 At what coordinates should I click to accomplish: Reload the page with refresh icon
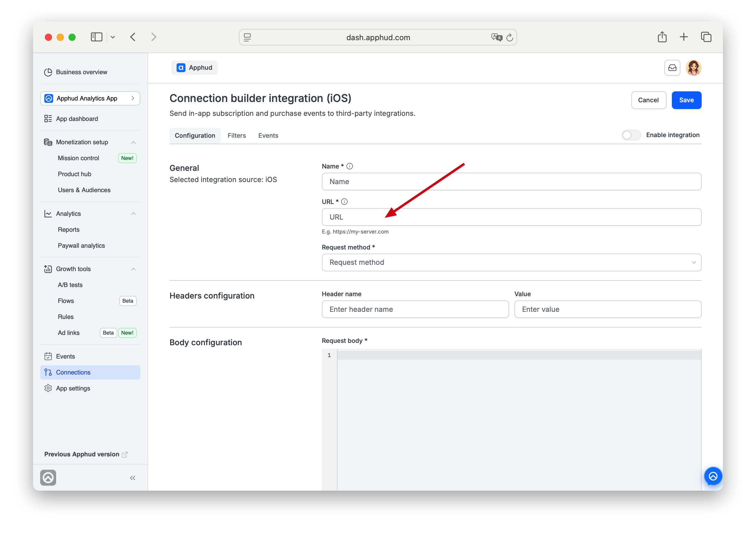coord(510,37)
